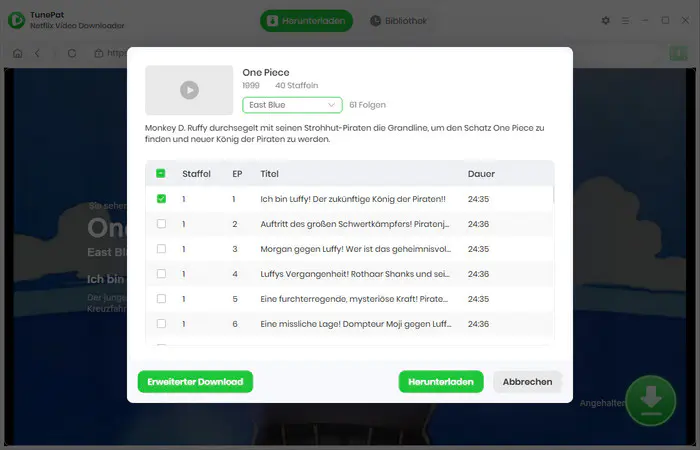
Task: Click the home icon in the toolbar
Action: pyautogui.click(x=17, y=54)
